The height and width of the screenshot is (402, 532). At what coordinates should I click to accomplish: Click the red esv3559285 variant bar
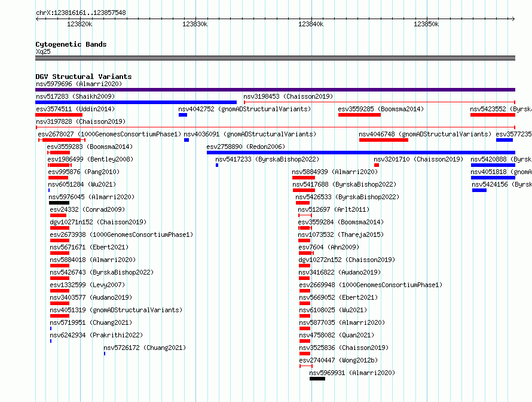359,115
